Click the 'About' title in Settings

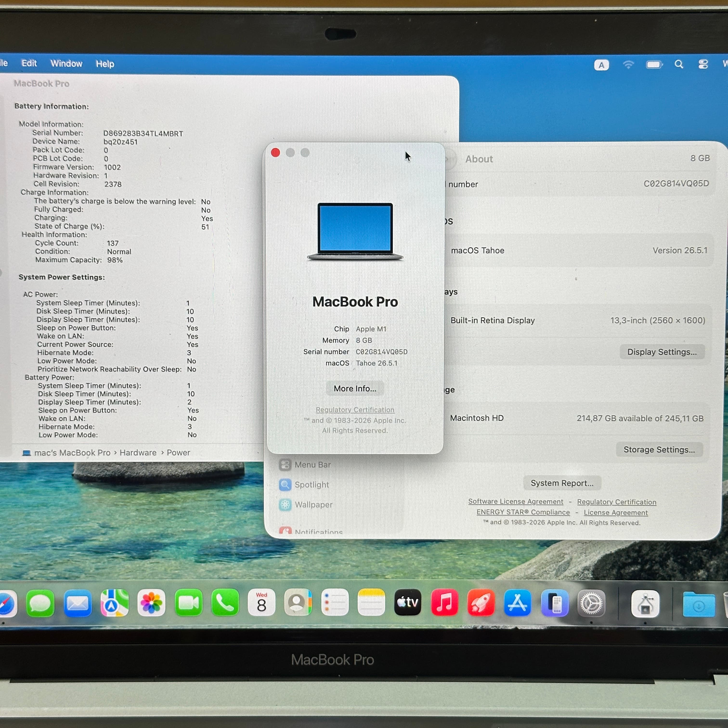click(x=479, y=159)
